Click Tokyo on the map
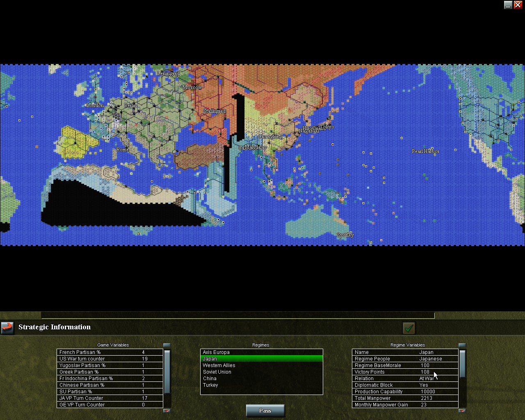 point(327,127)
